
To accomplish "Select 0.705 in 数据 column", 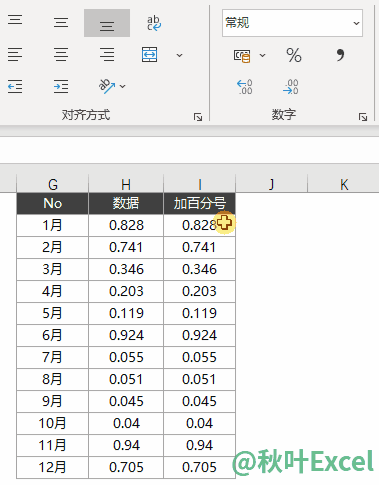I will (x=126, y=467).
